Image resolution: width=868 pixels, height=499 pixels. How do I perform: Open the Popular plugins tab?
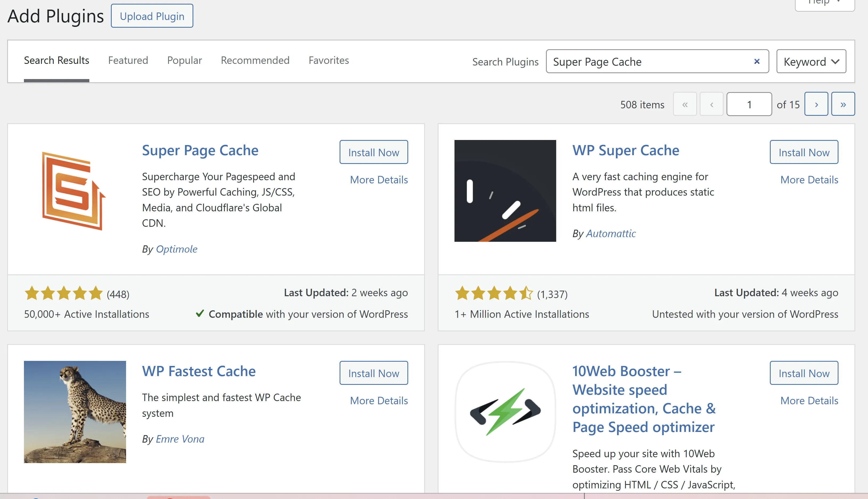pos(185,60)
